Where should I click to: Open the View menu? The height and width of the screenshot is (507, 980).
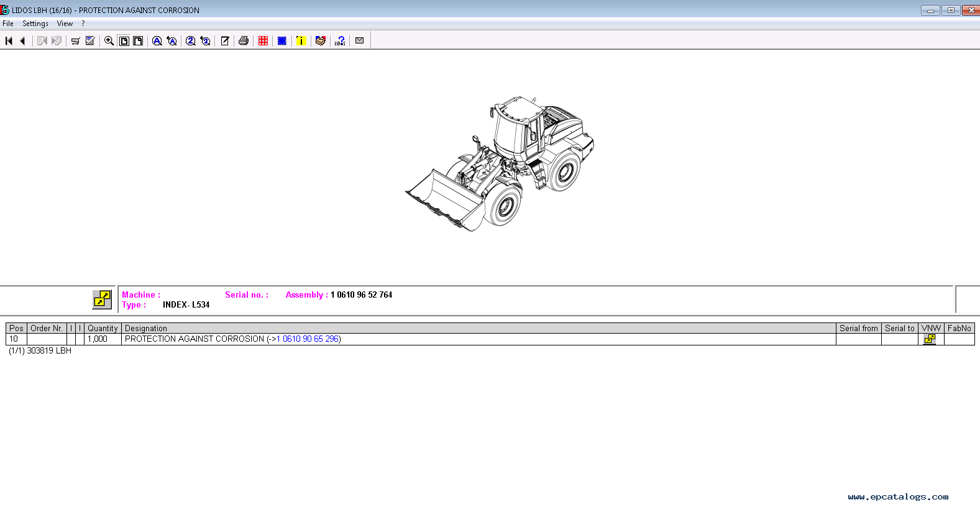[x=65, y=24]
